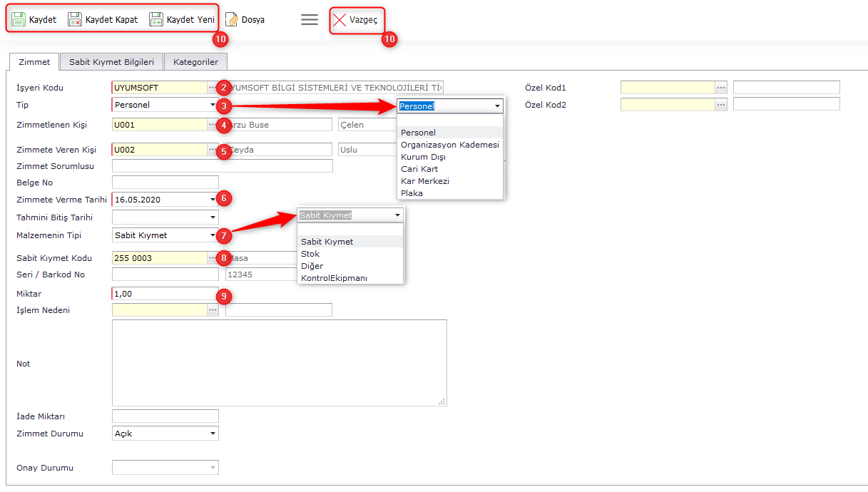Expand the Zimmet Durumu dropdown
868x492 pixels.
point(213,434)
